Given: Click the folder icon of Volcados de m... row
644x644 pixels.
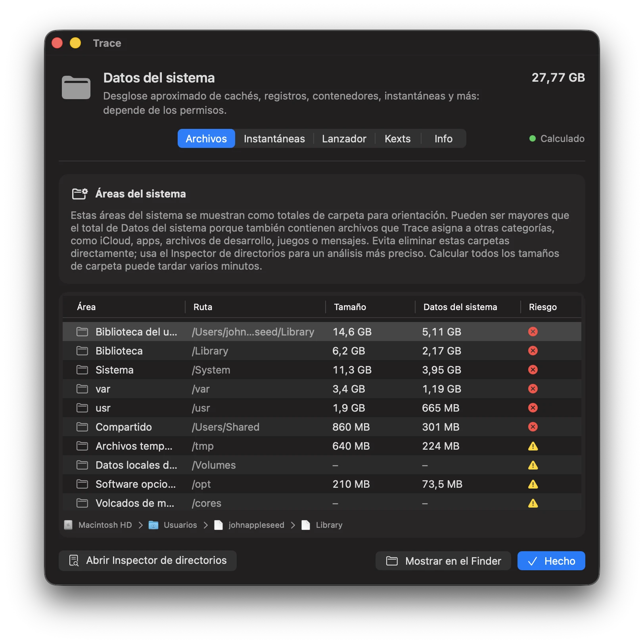Looking at the screenshot, I should [x=82, y=503].
